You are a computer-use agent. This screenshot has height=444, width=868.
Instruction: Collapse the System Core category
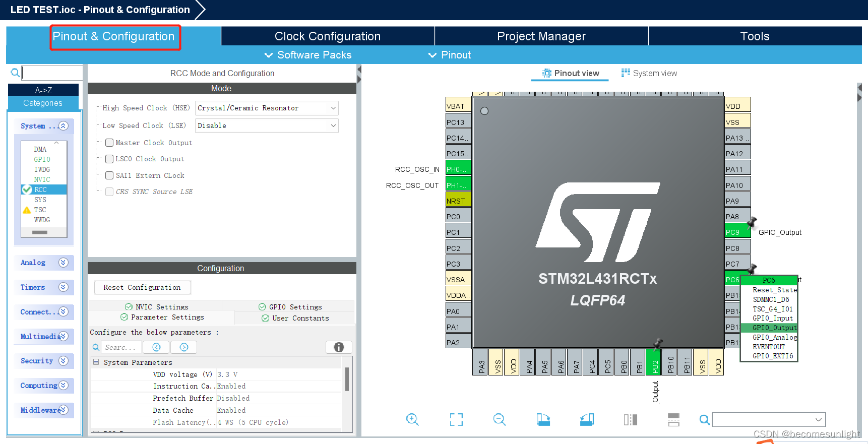tap(63, 125)
